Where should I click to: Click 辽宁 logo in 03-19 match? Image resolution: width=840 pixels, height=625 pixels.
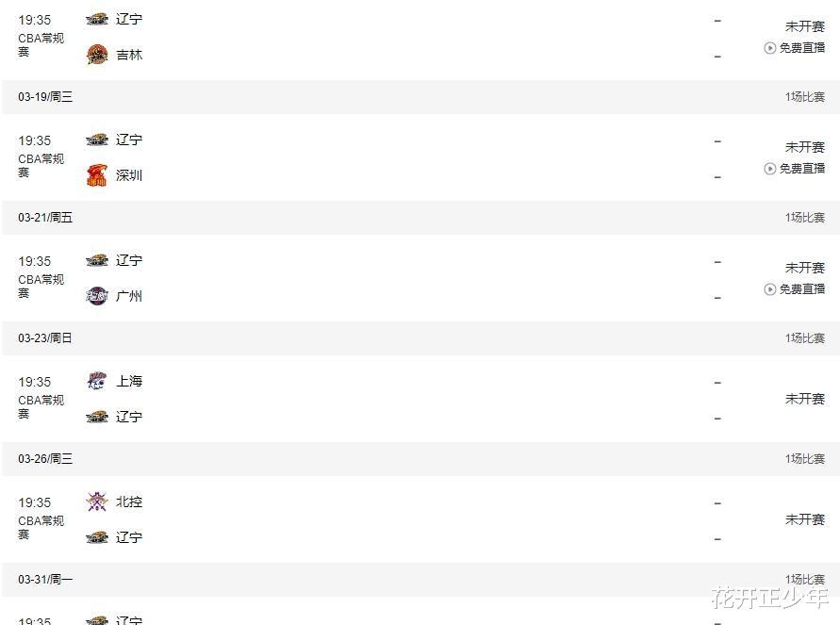tap(97, 140)
